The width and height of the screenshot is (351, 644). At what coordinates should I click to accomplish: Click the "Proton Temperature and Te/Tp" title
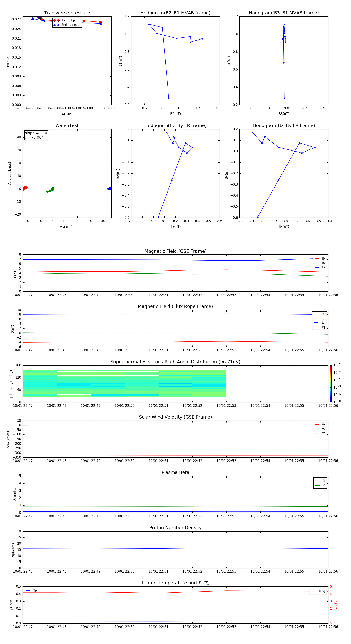point(175,583)
